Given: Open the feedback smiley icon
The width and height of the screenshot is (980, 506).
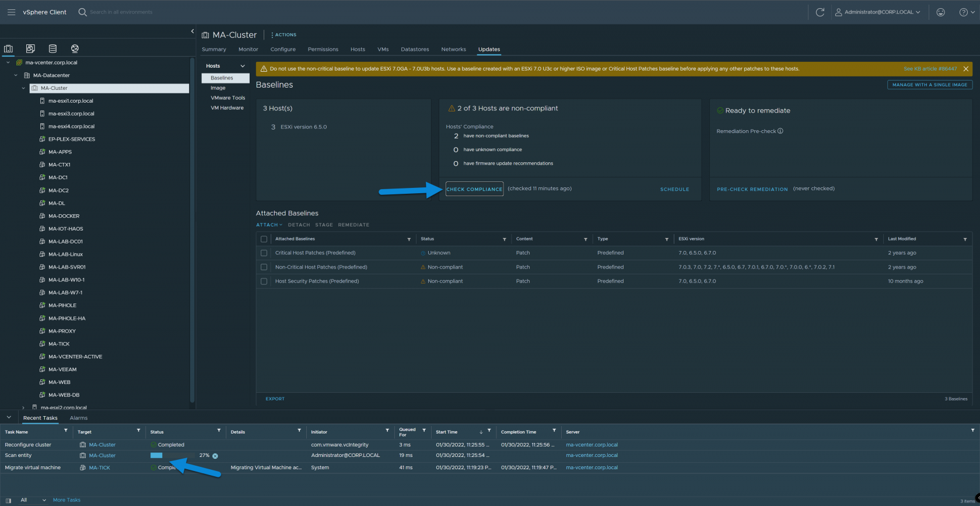Looking at the screenshot, I should pos(940,12).
